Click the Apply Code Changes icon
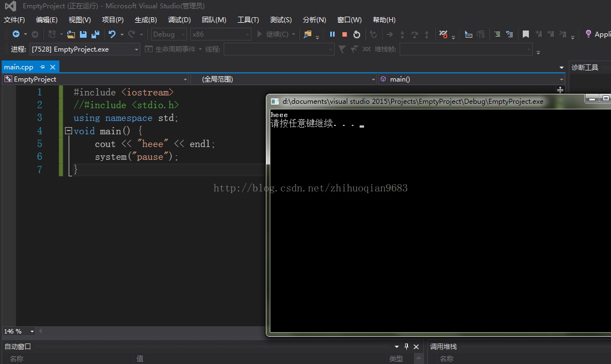 click(373, 34)
